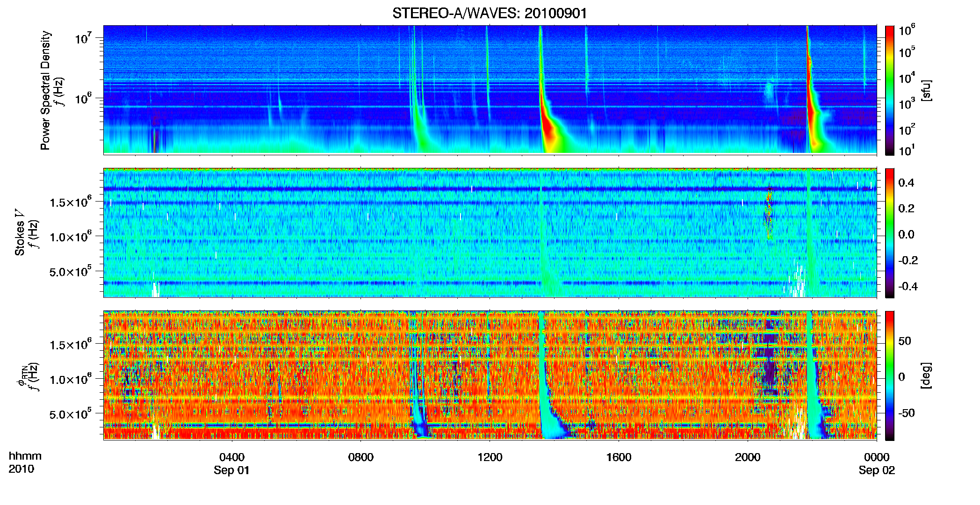
Task: Click the 2000 time axis label
Action: [x=748, y=457]
